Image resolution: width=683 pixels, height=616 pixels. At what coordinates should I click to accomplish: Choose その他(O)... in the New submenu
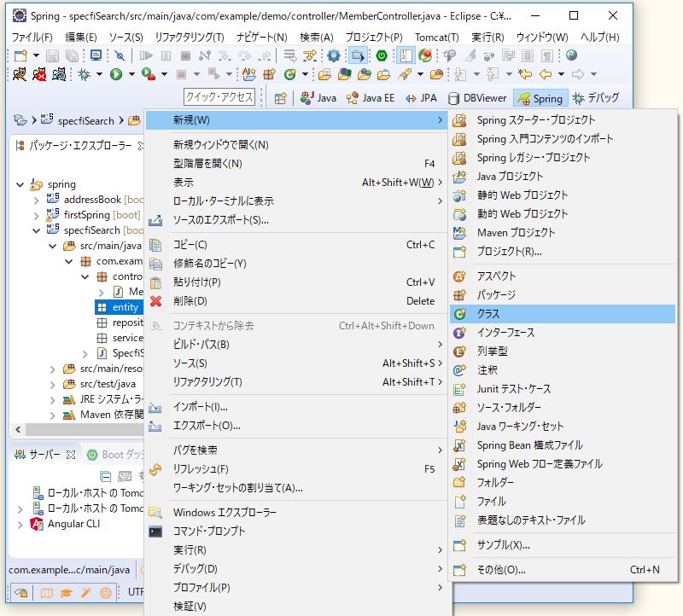click(x=562, y=570)
